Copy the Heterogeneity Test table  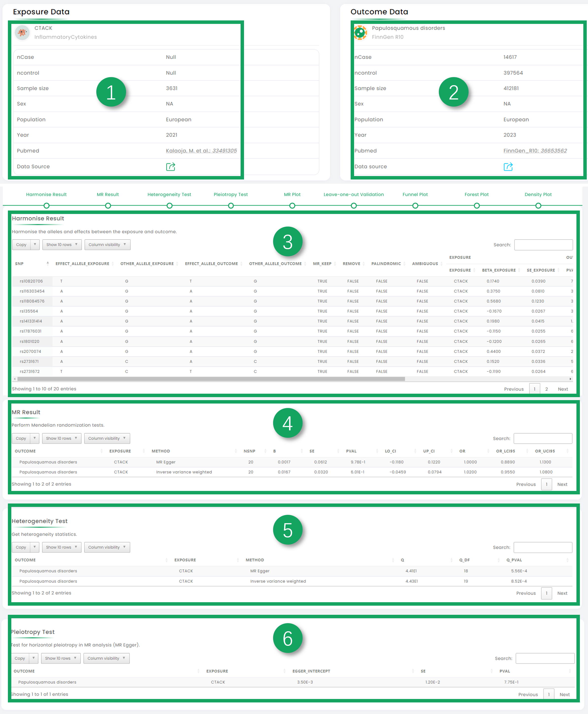21,547
